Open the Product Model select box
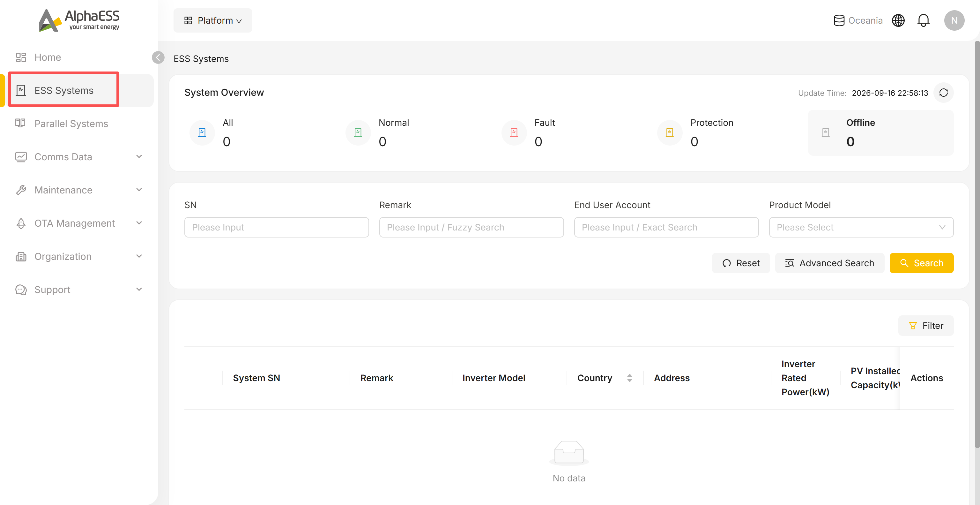This screenshot has width=980, height=505. pyautogui.click(x=861, y=227)
